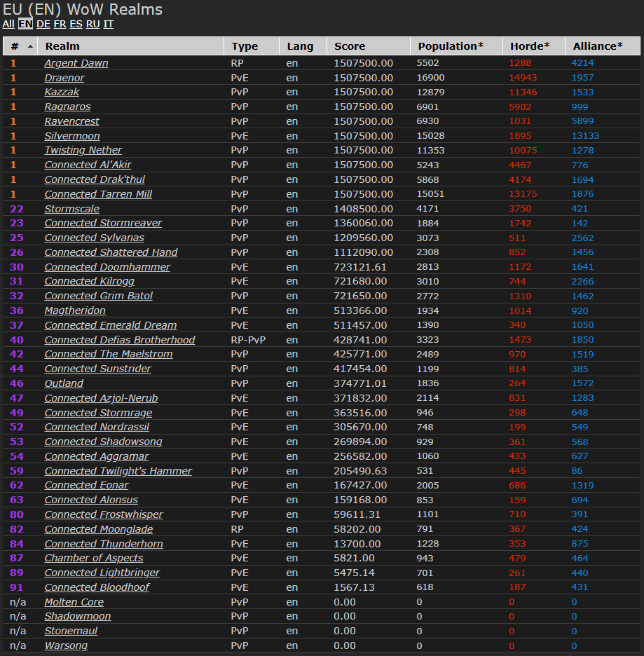Viewport: 644px width, 656px height.
Task: Open the Connected Aggramar link
Action: [97, 456]
